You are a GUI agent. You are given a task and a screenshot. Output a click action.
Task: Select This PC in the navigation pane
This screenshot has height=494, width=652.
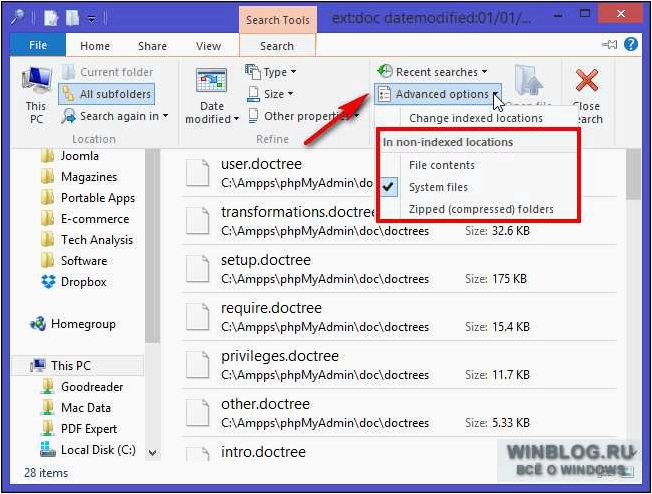click(x=77, y=366)
